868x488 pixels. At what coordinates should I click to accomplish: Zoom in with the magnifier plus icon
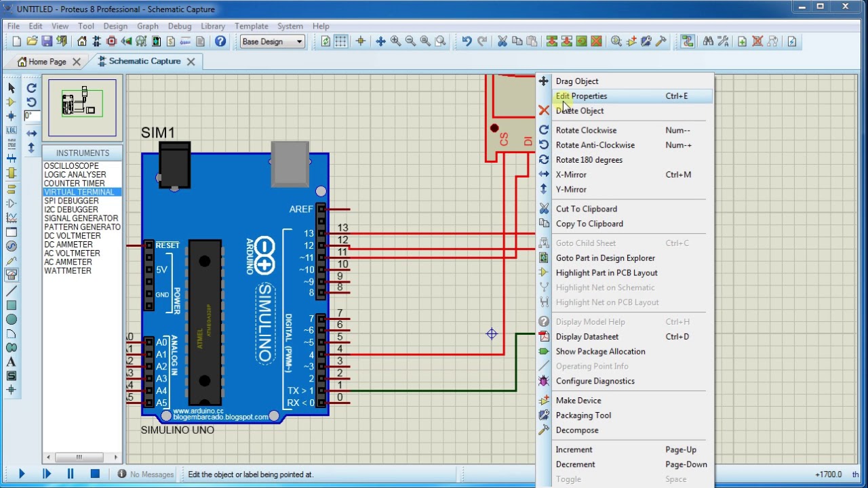395,41
